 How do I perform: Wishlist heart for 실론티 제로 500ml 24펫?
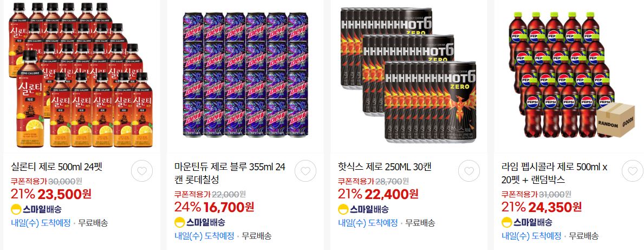coord(142,171)
